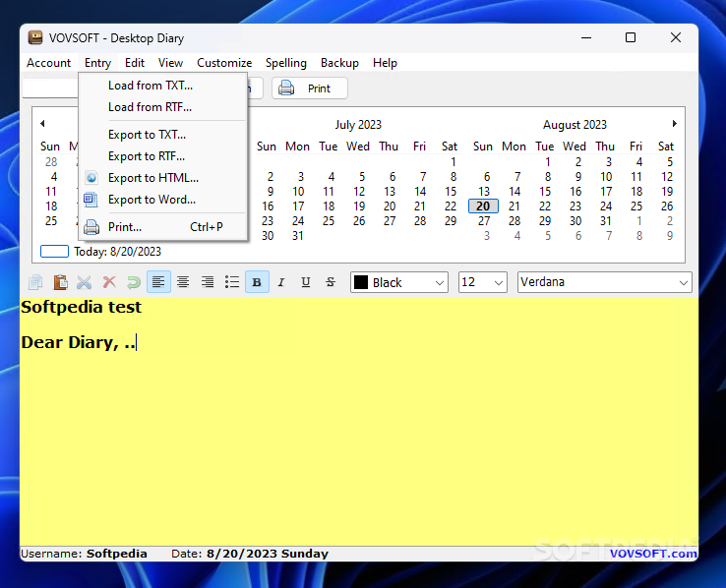Select July 31 in the calendar
The image size is (726, 588).
click(x=298, y=236)
